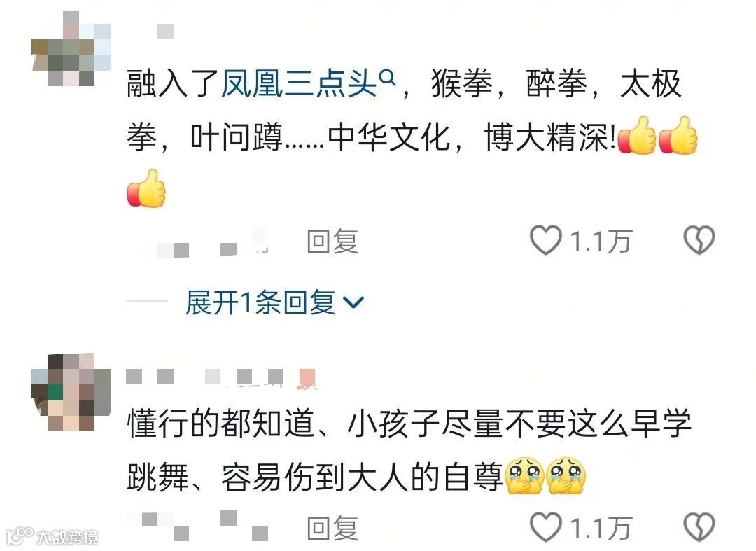Screen dimensions: 756x551
Task: Click the 大数跨境 watermark logo
Action: (x=52, y=536)
